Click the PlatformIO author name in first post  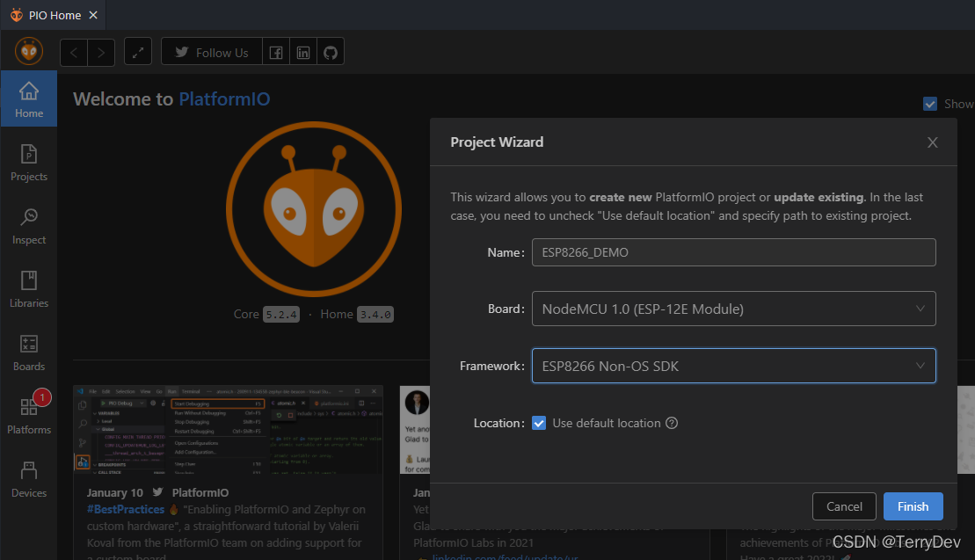point(200,493)
